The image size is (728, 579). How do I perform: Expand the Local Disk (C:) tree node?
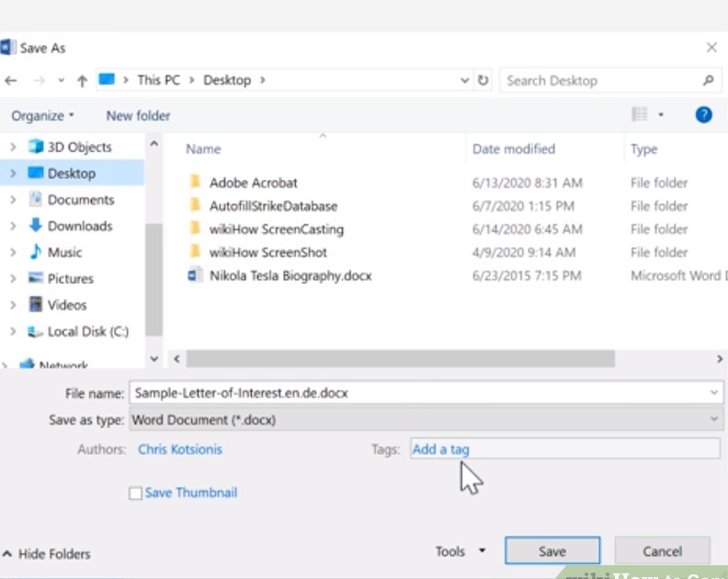[x=13, y=332]
